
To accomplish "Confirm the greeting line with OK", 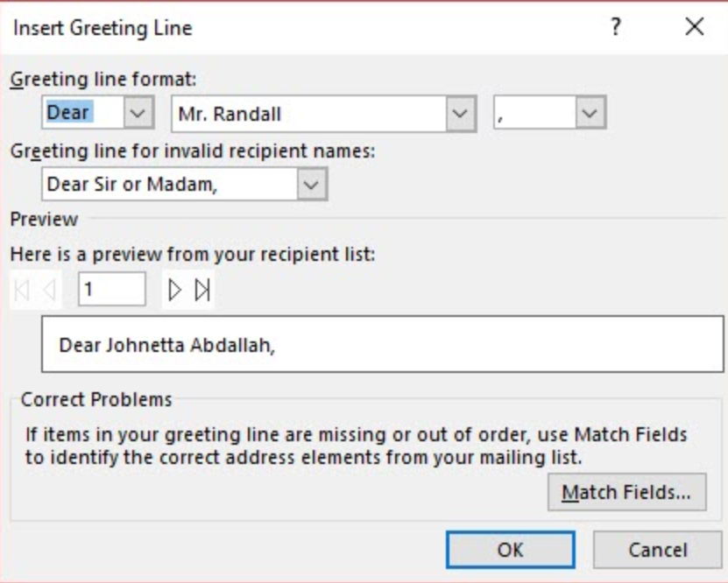I will [511, 550].
